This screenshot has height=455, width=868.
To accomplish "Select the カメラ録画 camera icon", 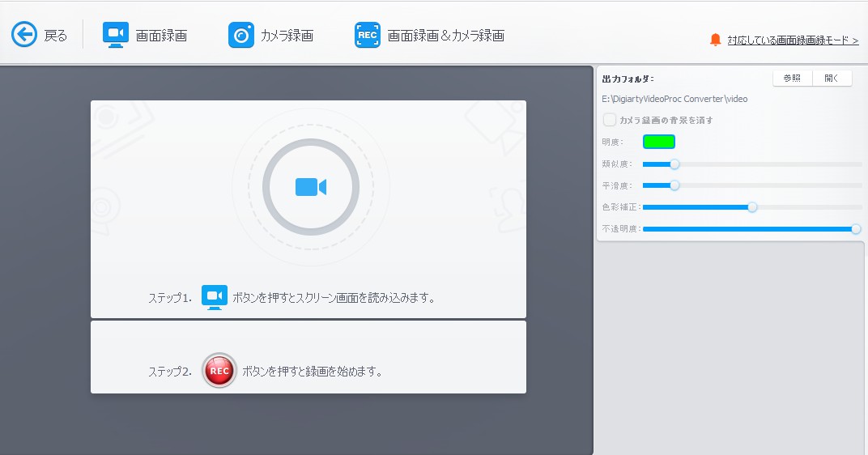I will 241,35.
